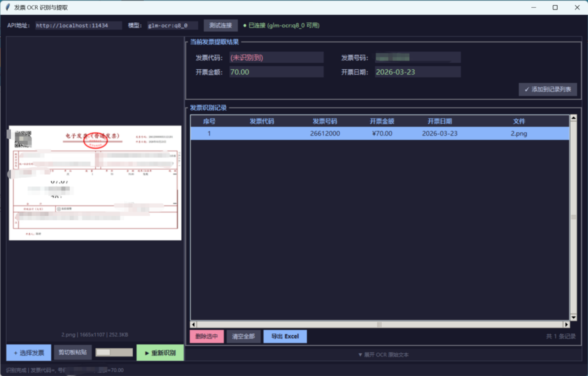Click the horizontal scrollbar left arrow
588x376 pixels.
pyautogui.click(x=193, y=324)
